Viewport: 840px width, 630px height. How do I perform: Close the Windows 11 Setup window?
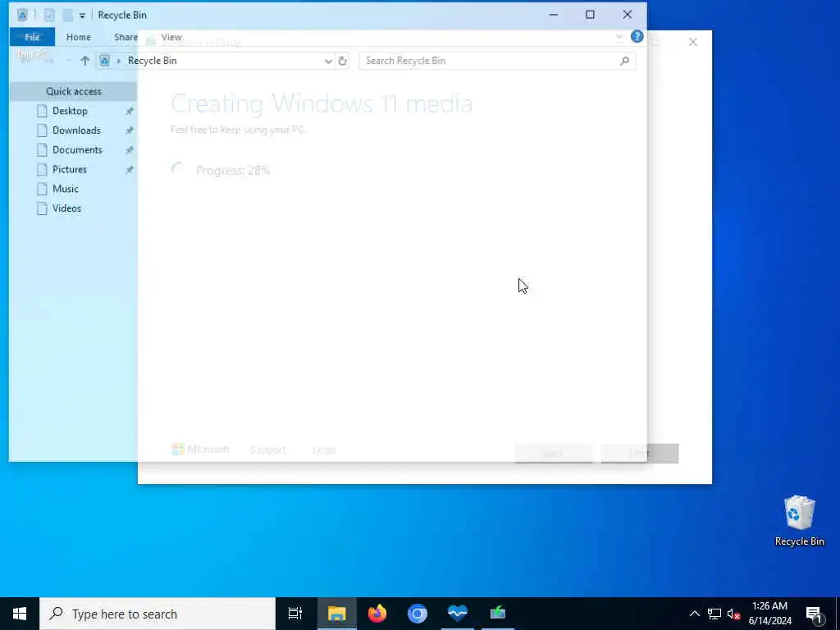692,42
